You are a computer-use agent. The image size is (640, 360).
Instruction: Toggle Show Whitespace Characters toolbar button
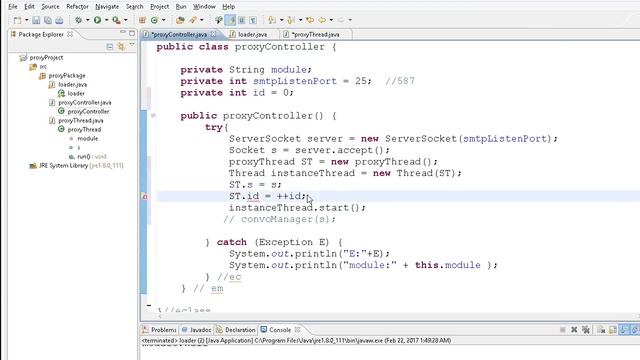coord(253,20)
